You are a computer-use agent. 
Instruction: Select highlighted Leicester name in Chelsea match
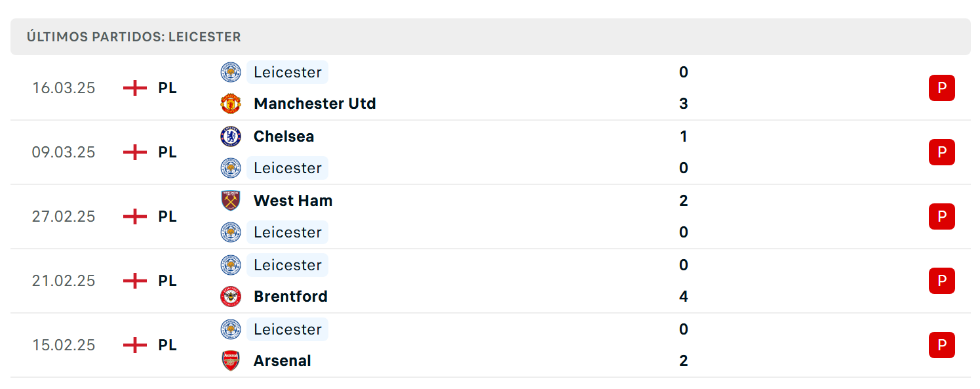click(x=288, y=168)
